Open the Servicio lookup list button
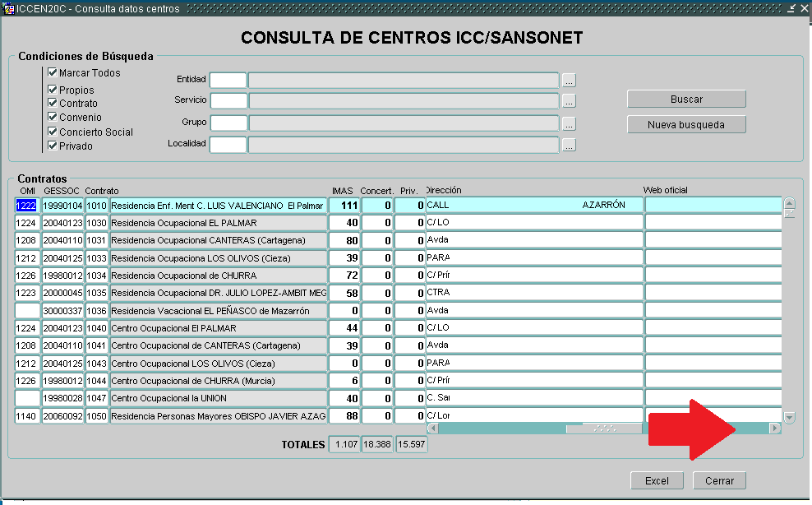 pos(569,101)
